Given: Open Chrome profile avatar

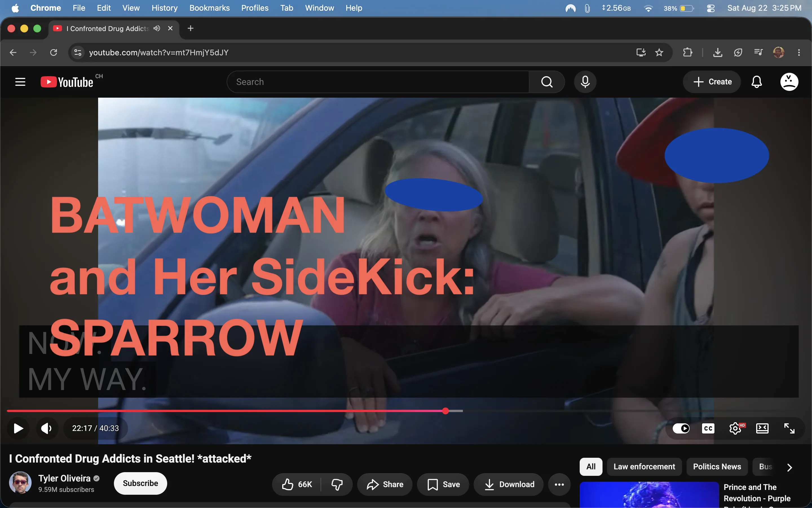Looking at the screenshot, I should (x=778, y=52).
